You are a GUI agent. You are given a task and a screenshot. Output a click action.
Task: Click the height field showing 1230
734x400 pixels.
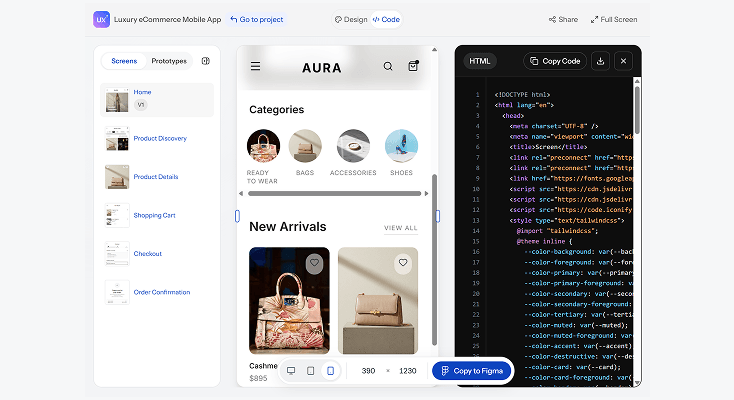pyautogui.click(x=408, y=371)
